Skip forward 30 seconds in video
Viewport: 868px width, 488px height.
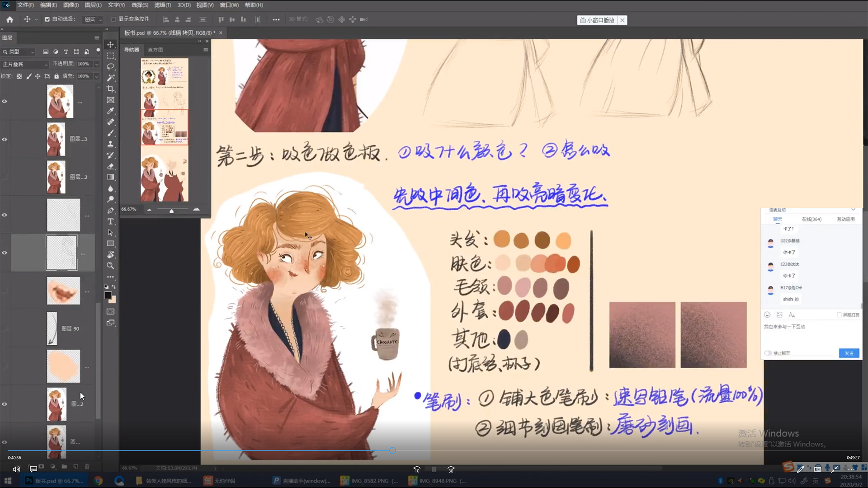click(451, 469)
